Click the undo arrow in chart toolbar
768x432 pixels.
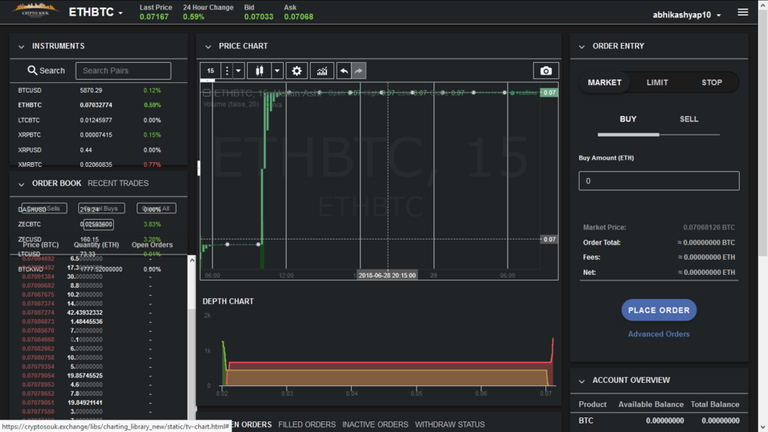tap(344, 71)
